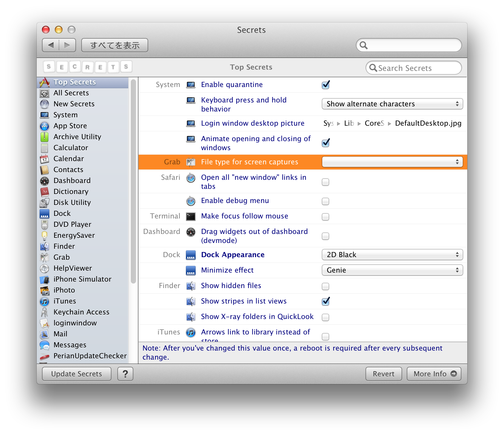Click the Disk Utility icon
The image size is (504, 435).
[44, 203]
